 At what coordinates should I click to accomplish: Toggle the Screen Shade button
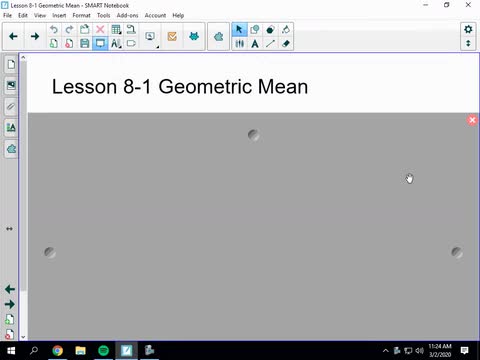point(100,43)
